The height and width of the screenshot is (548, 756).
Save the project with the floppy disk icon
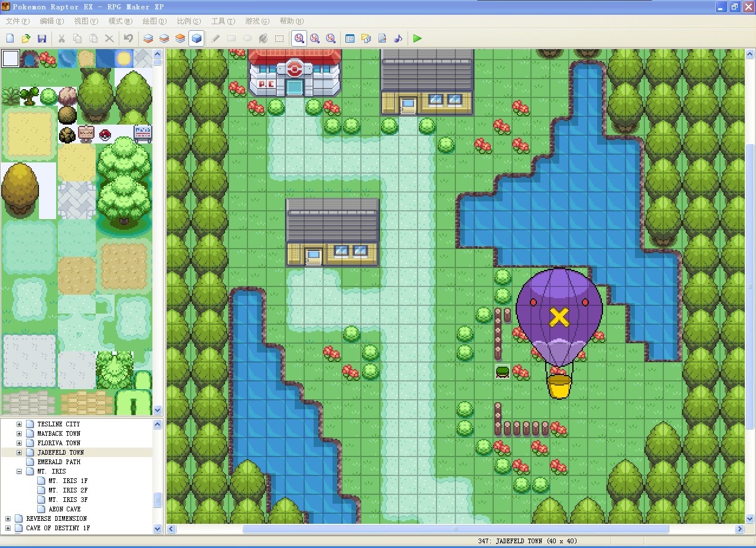tap(42, 38)
